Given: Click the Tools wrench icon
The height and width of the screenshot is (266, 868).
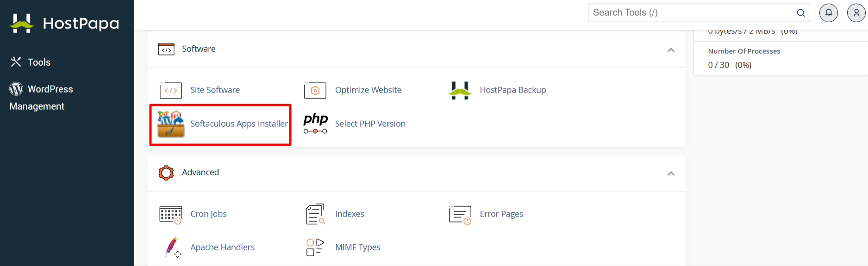Looking at the screenshot, I should click(x=16, y=62).
